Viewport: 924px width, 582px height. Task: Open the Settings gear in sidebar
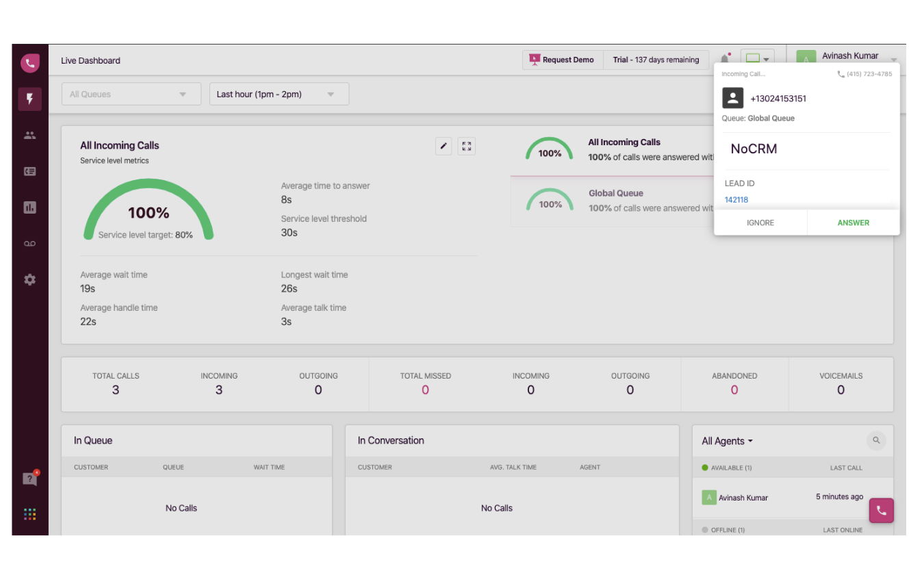pos(29,279)
